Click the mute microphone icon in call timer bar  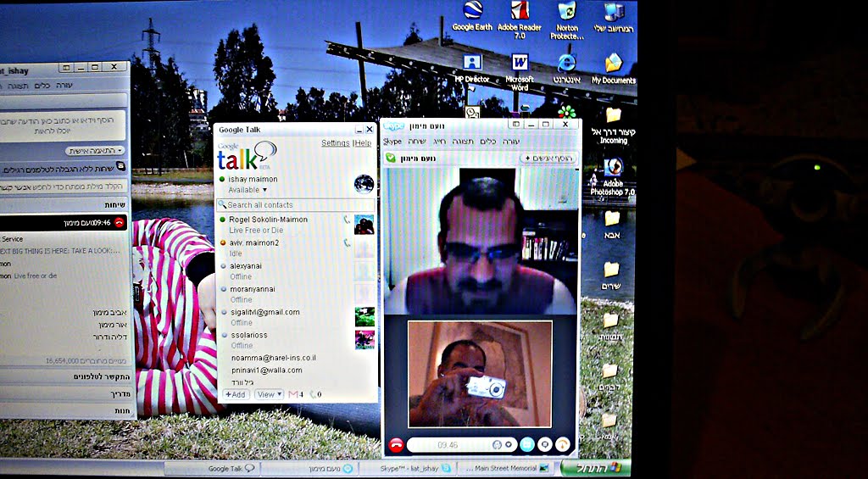tap(497, 445)
